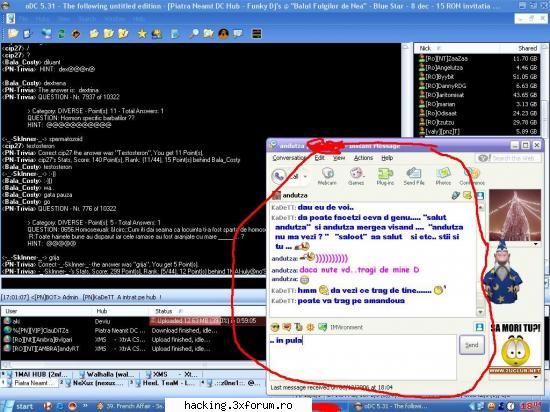The image size is (550, 412).
Task: Click the Send button
Action: coord(472,345)
